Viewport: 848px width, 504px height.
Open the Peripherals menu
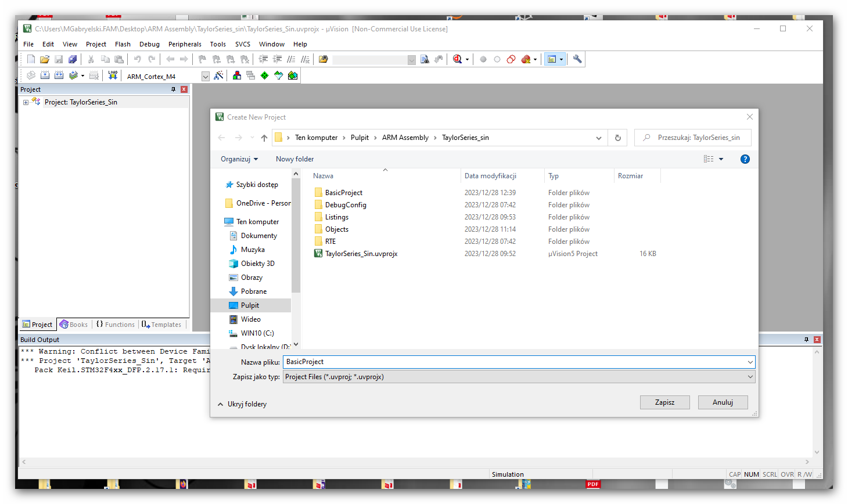[x=185, y=44]
